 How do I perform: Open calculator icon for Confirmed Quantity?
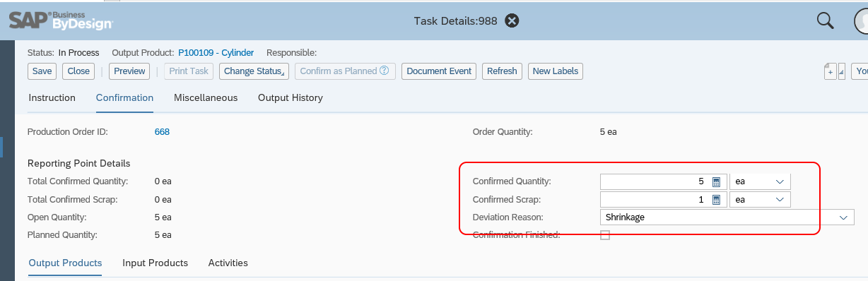tap(715, 181)
